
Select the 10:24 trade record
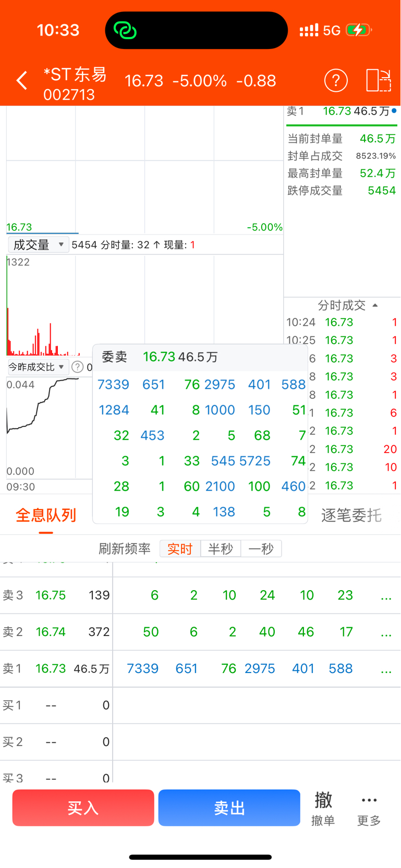click(x=342, y=322)
